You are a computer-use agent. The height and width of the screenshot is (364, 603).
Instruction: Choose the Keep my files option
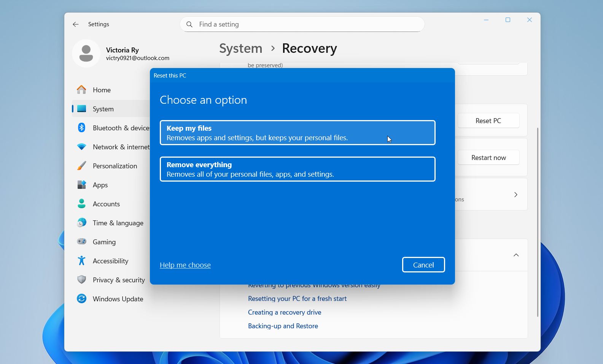coord(297,133)
